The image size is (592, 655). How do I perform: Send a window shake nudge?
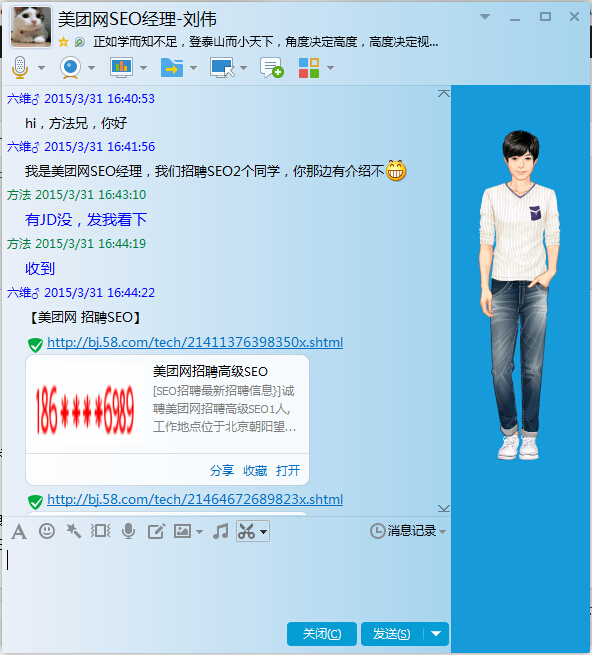click(101, 531)
